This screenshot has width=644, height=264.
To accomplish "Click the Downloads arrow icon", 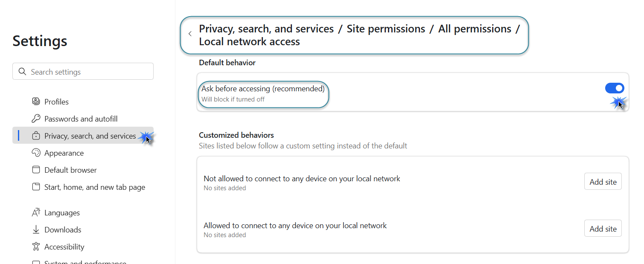I will [x=36, y=229].
